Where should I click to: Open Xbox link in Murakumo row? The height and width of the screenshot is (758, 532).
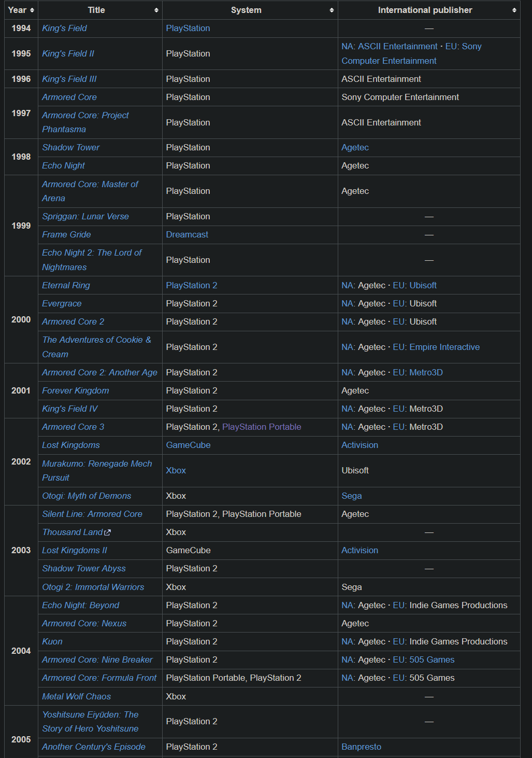tap(176, 470)
